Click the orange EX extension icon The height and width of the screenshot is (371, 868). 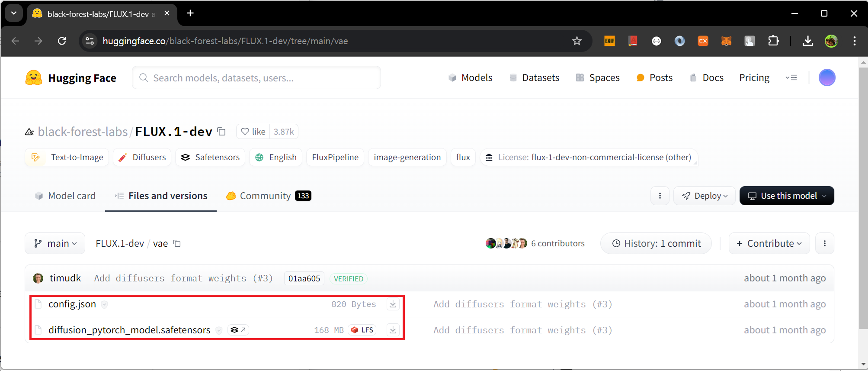click(703, 41)
